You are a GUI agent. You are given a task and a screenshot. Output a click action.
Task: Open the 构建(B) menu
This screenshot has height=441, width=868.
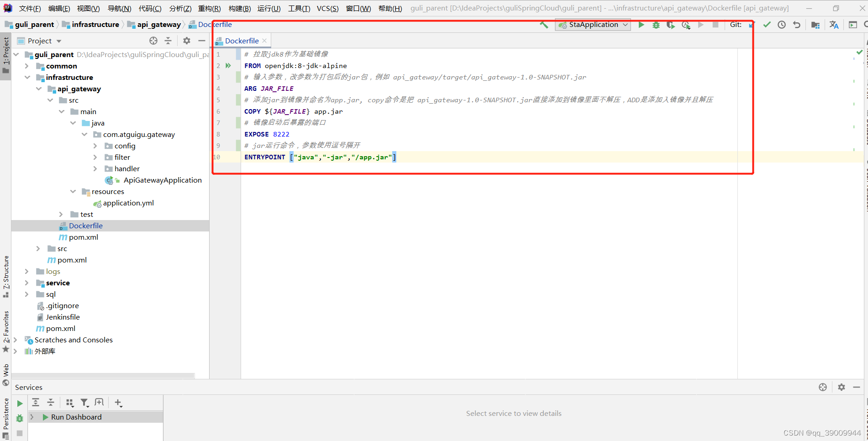pyautogui.click(x=240, y=9)
